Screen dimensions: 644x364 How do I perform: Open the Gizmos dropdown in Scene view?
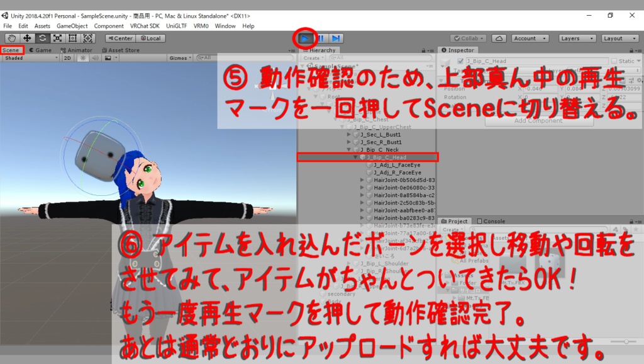click(x=180, y=57)
